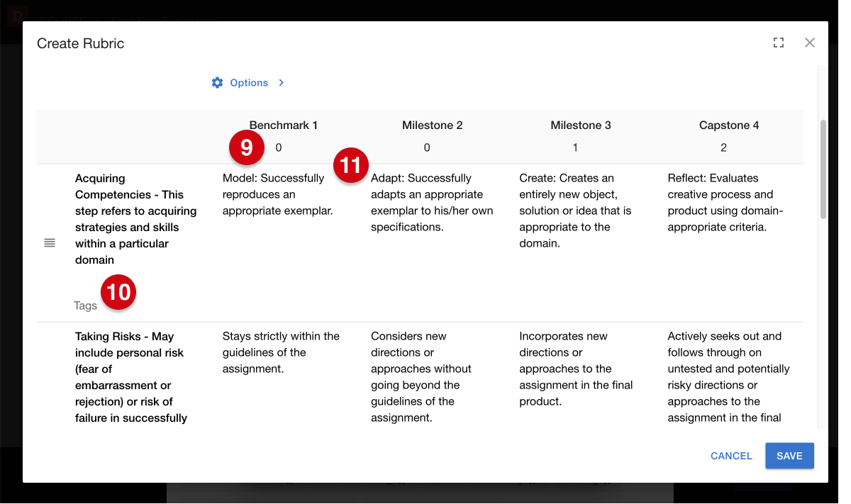The width and height of the screenshot is (851, 504).
Task: Edit the Milestone 2 point value 0
Action: click(x=427, y=147)
